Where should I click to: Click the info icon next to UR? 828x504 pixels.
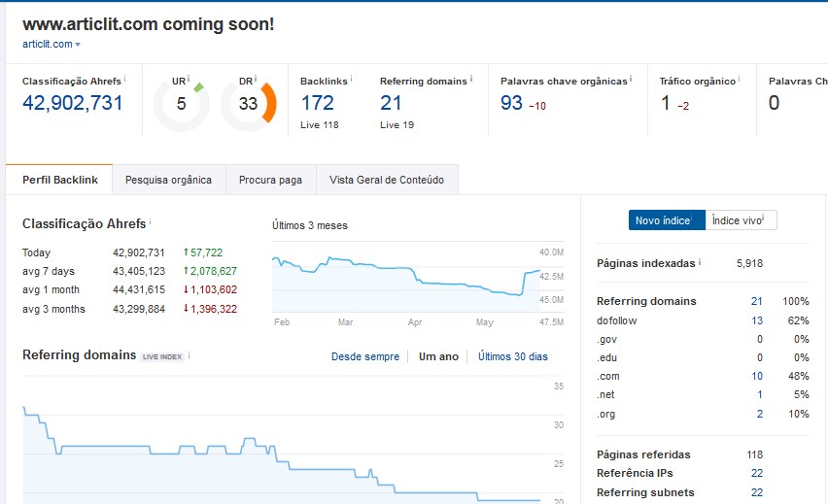tap(188, 78)
